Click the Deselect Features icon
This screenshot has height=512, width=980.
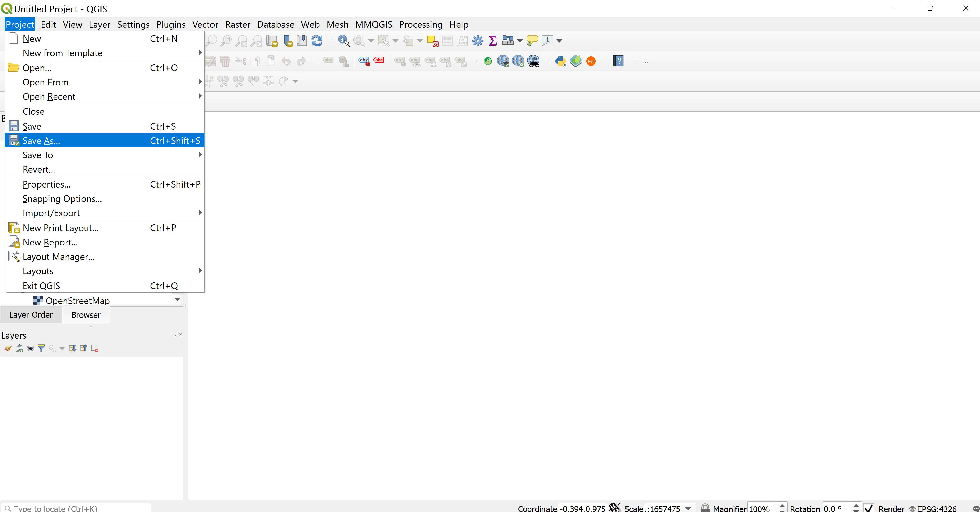[x=432, y=41]
